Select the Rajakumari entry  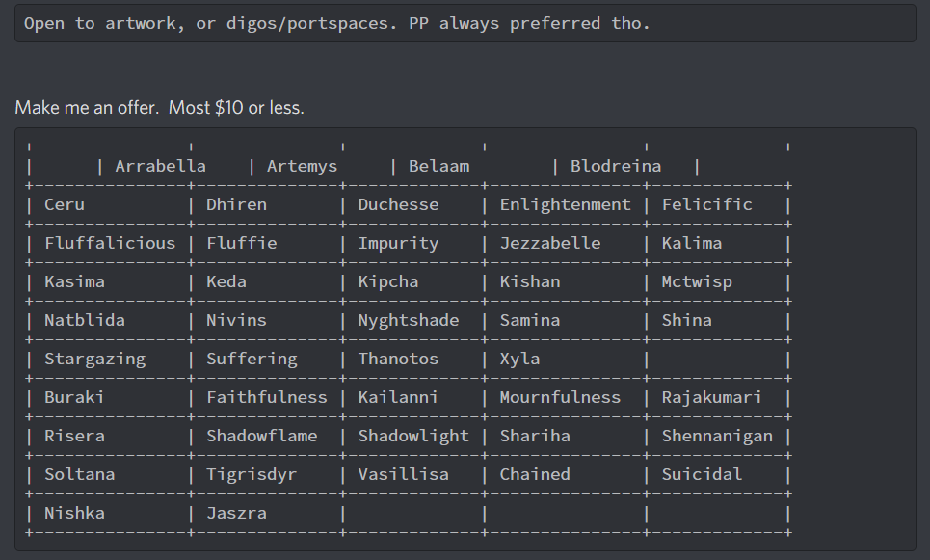coord(712,397)
